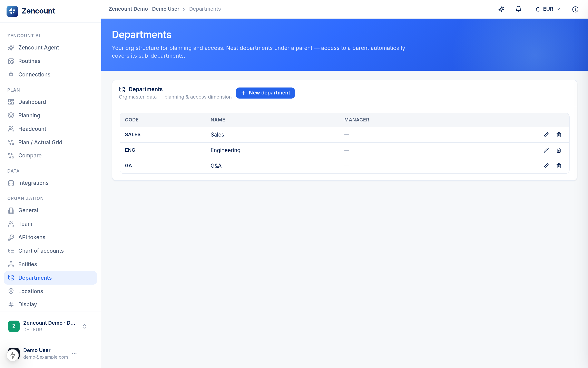Open the Team page
This screenshot has width=588, height=368.
click(50, 224)
